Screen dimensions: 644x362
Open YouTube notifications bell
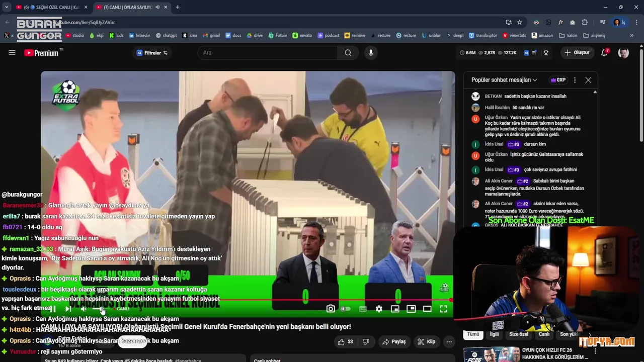tap(605, 53)
